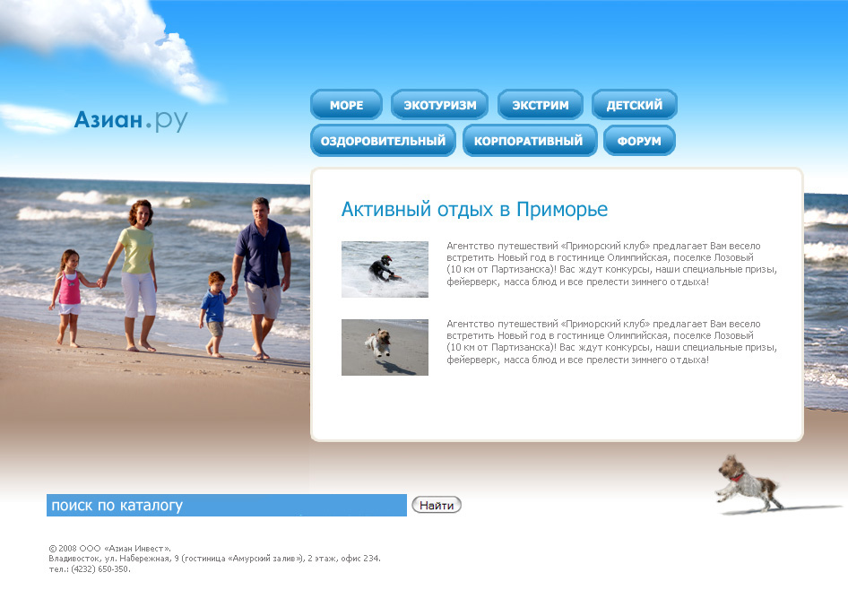The height and width of the screenshot is (616, 848).
Task: Visit the ФОРУМ page
Action: click(x=638, y=140)
